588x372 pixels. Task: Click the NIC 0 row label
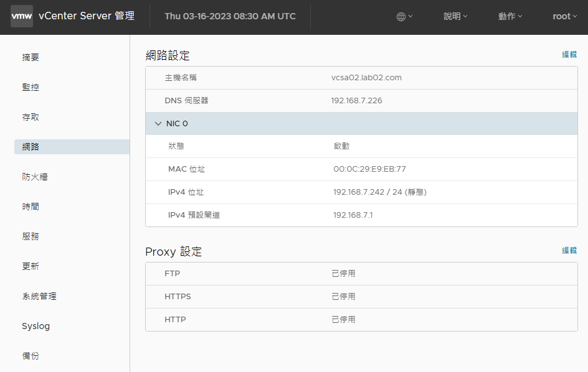point(177,124)
